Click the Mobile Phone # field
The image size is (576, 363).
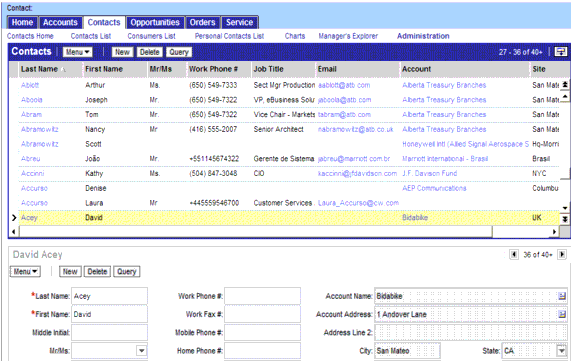tap(262, 333)
